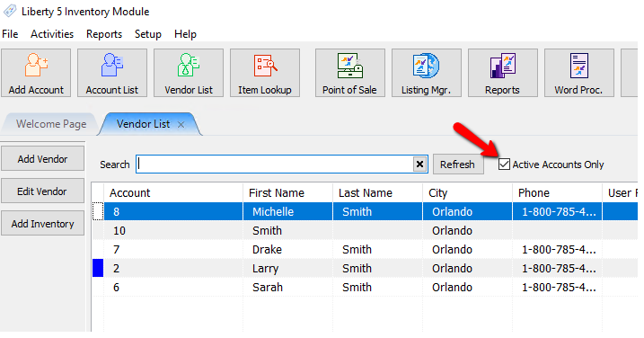This screenshot has height=338, width=644.
Task: Open the Word Proc. toolbar icon
Action: pyautogui.click(x=579, y=73)
